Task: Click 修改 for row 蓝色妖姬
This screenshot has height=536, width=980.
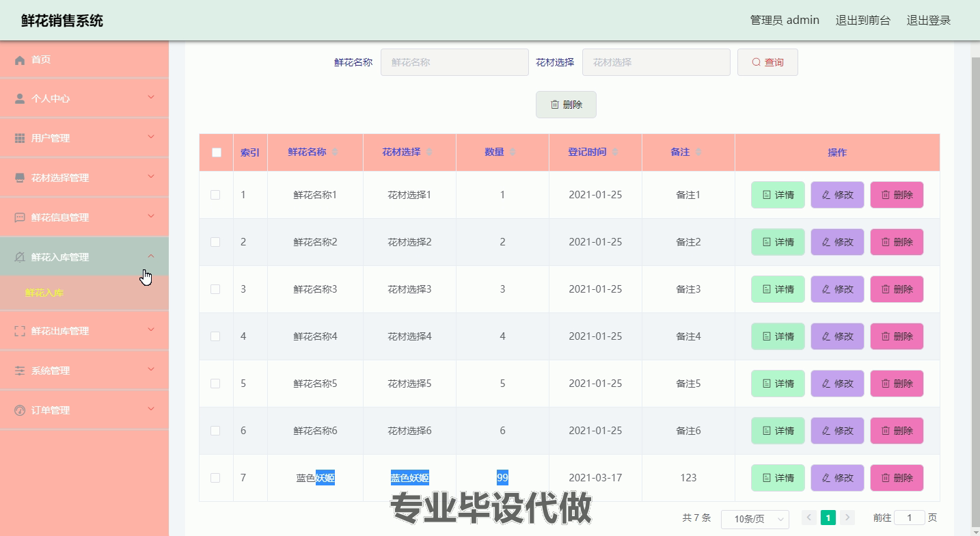Action: pyautogui.click(x=837, y=478)
